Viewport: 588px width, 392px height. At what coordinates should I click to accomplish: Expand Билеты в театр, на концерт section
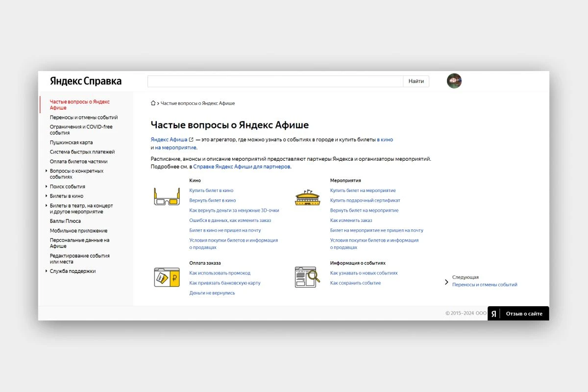(46, 206)
